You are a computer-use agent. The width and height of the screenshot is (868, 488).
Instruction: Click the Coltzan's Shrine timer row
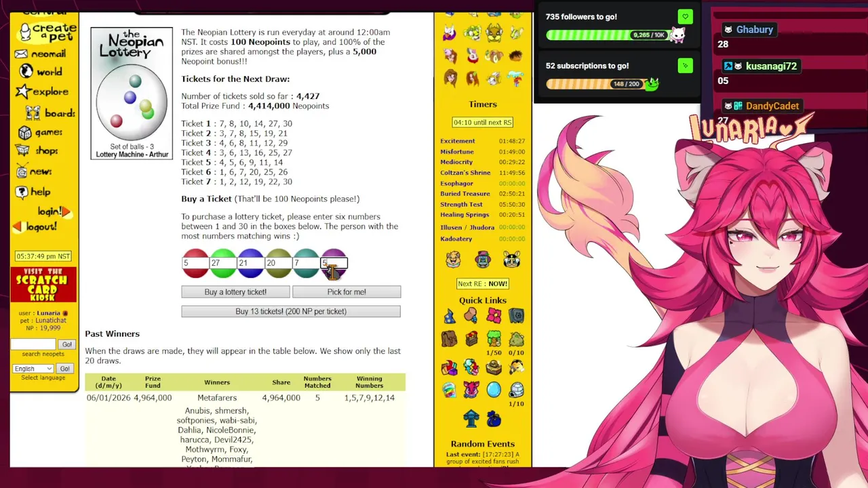483,173
